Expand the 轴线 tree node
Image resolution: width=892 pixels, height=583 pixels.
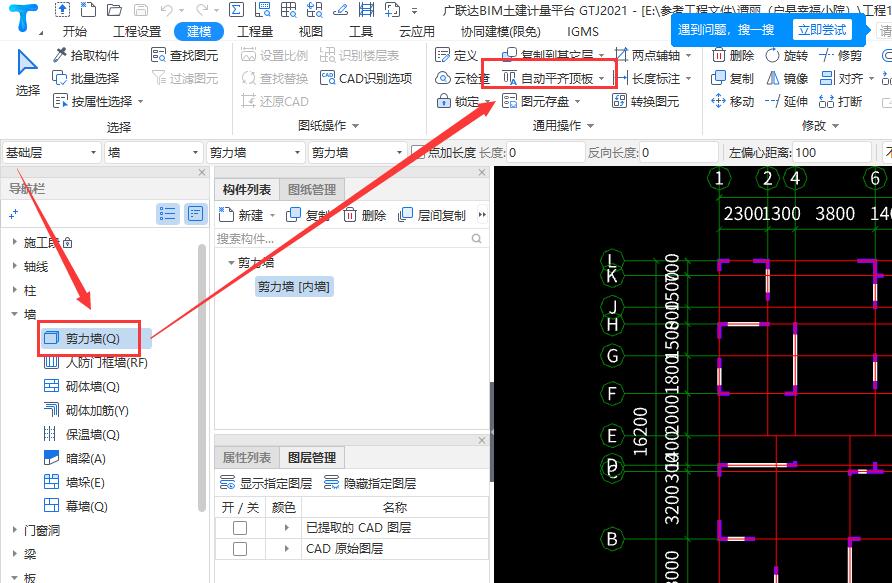pos(15,266)
